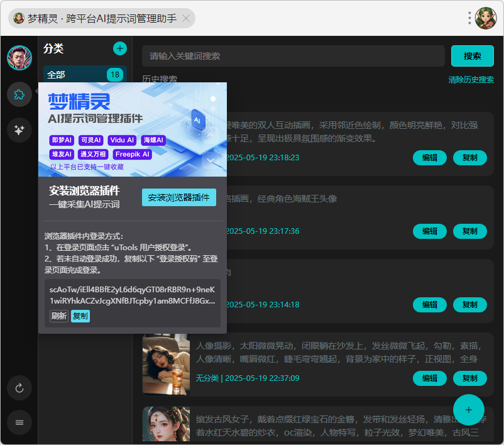
Task: Click the 安装浏览器插件 heading text in popup
Action: [x=85, y=190]
